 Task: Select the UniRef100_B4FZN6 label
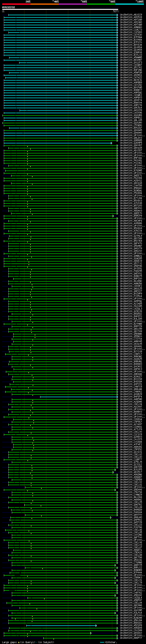click(x=131, y=70)
